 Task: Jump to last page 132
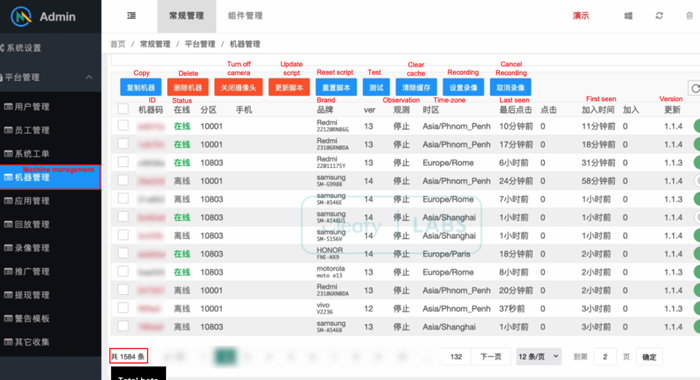[456, 356]
